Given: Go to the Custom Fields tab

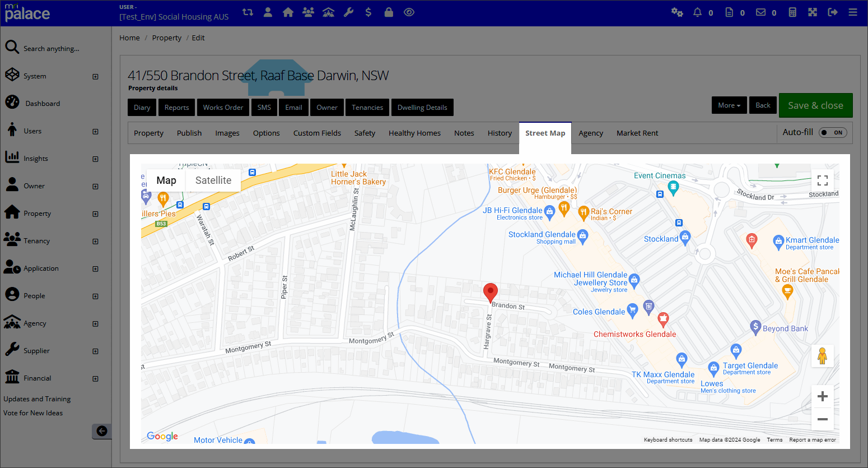Looking at the screenshot, I should (317, 133).
